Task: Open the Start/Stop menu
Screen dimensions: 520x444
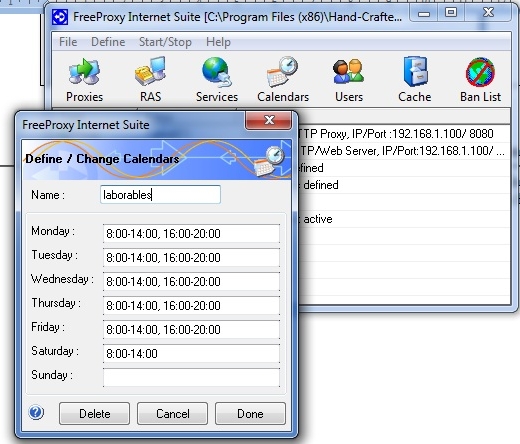Action: tap(165, 42)
